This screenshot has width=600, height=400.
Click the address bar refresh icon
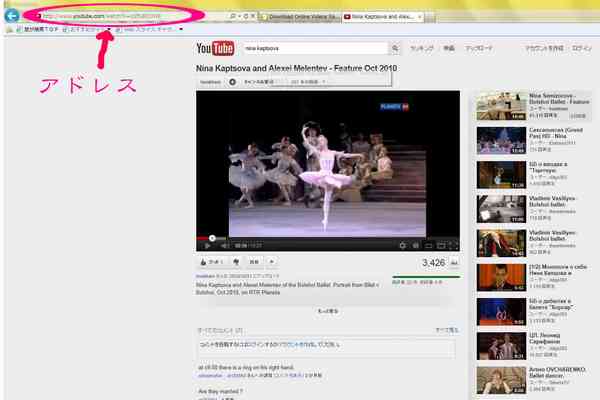(x=246, y=16)
